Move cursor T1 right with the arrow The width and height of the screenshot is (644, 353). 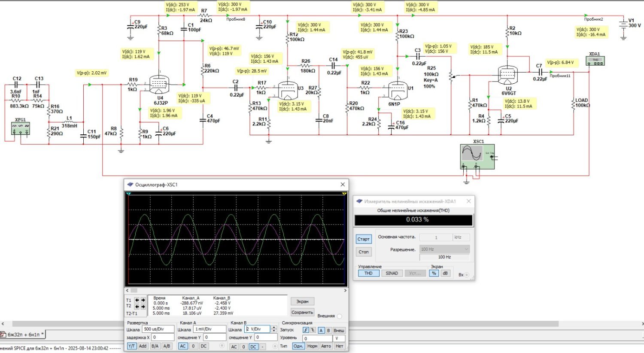(x=143, y=300)
